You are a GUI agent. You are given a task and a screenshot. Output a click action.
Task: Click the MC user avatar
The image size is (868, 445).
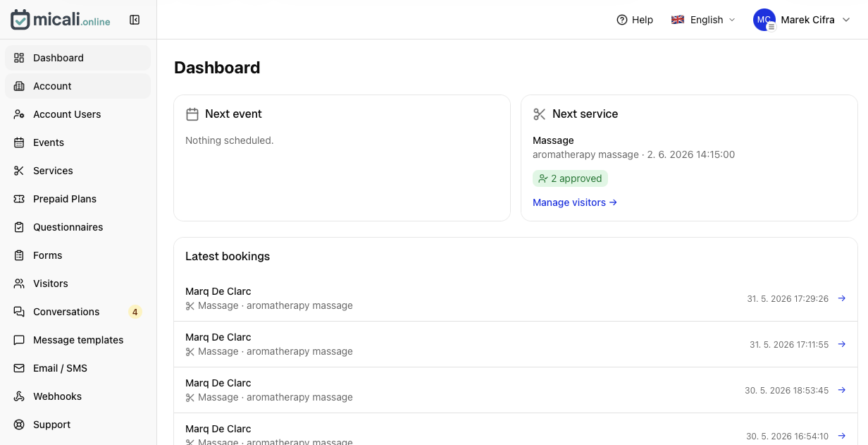coord(764,20)
